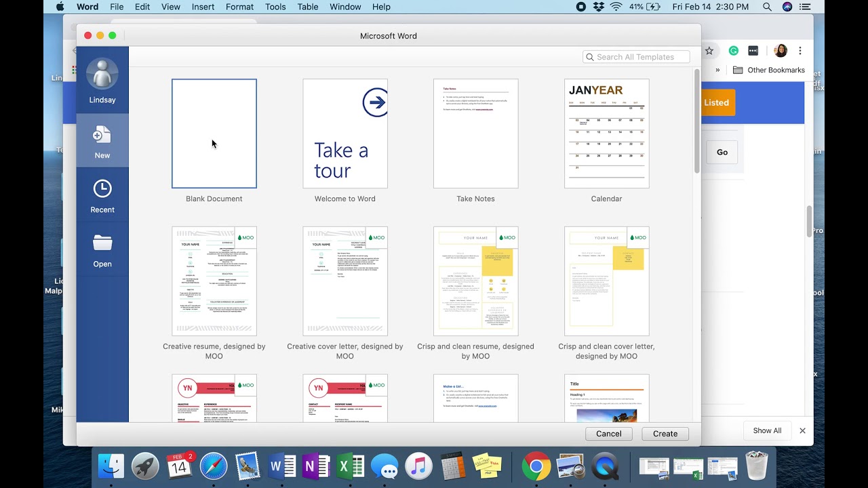This screenshot has width=868, height=488.
Task: Open the Help menu
Action: (x=381, y=7)
